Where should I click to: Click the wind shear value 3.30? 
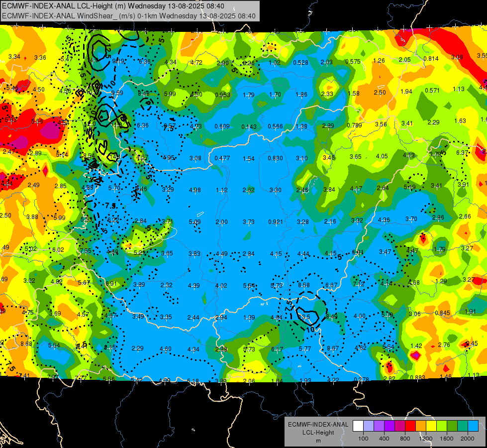275,190
